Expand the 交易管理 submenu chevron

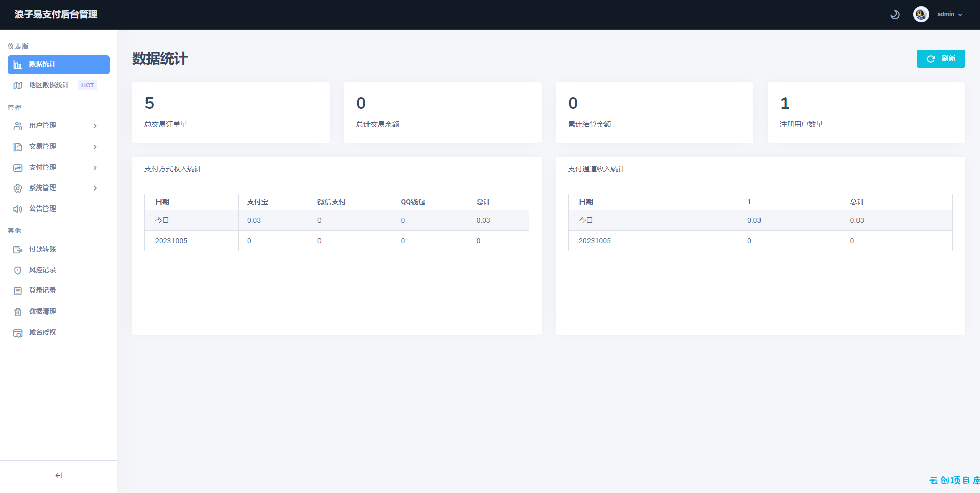coord(95,147)
